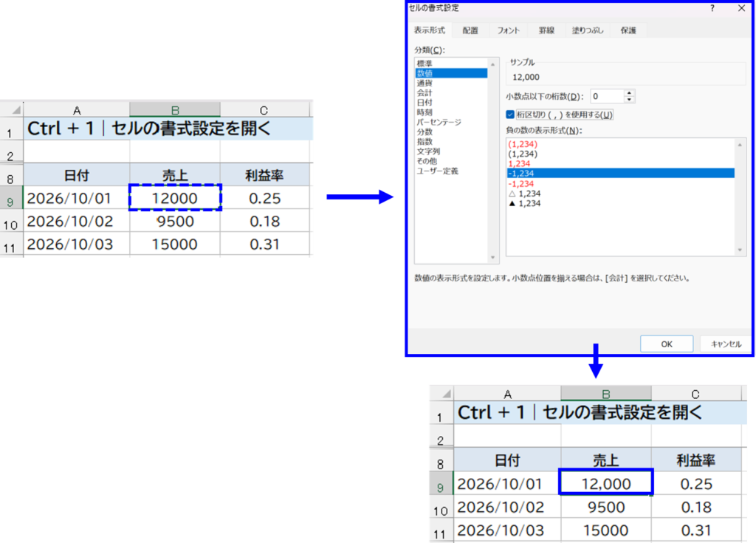Select 日付 in the category list
Image resolution: width=756 pixels, height=543 pixels.
451,103
